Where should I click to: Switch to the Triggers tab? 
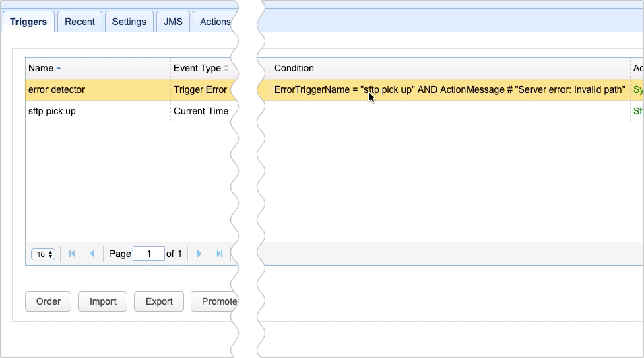(x=28, y=22)
